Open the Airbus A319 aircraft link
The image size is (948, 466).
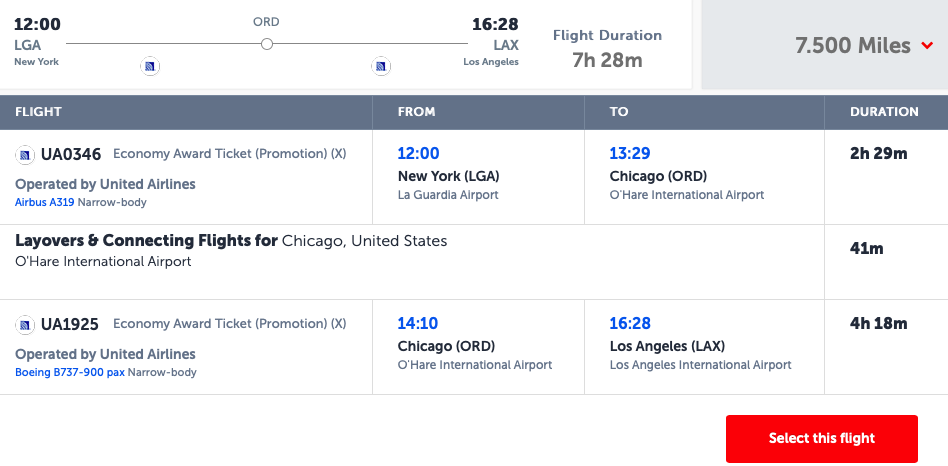pos(45,202)
